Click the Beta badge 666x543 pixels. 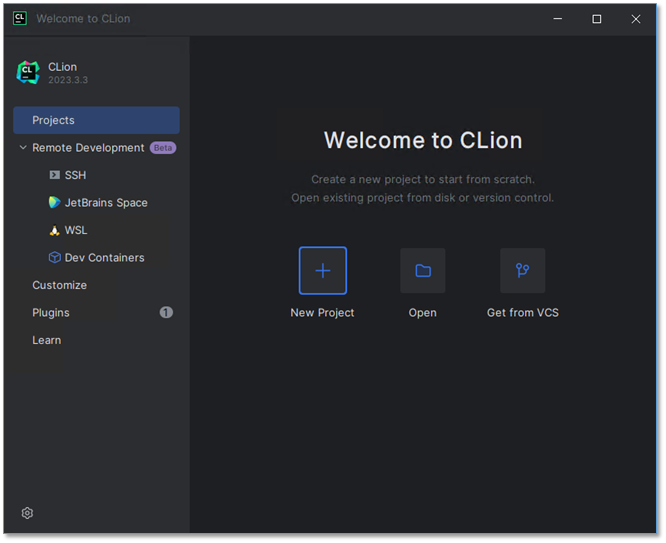coord(163,148)
